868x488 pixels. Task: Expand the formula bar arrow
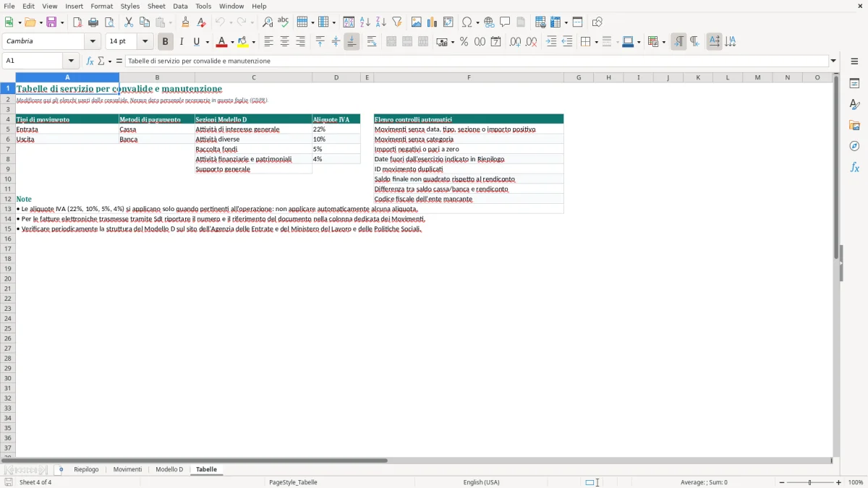(833, 61)
